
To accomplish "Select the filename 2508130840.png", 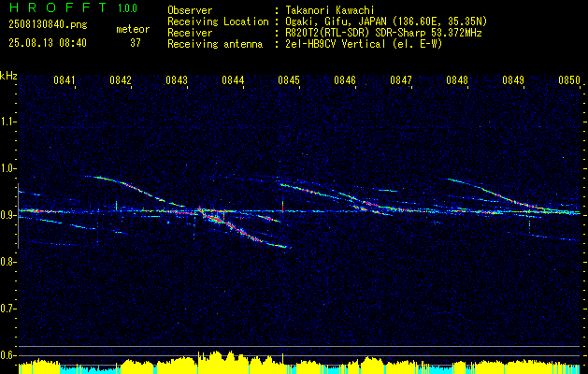I will pos(48,25).
